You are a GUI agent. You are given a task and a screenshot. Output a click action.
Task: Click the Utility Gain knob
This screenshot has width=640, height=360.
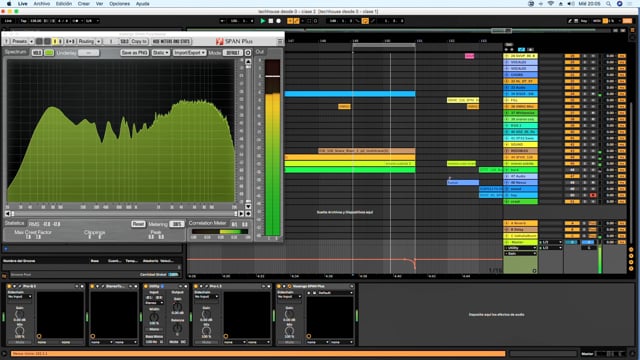coord(177,307)
